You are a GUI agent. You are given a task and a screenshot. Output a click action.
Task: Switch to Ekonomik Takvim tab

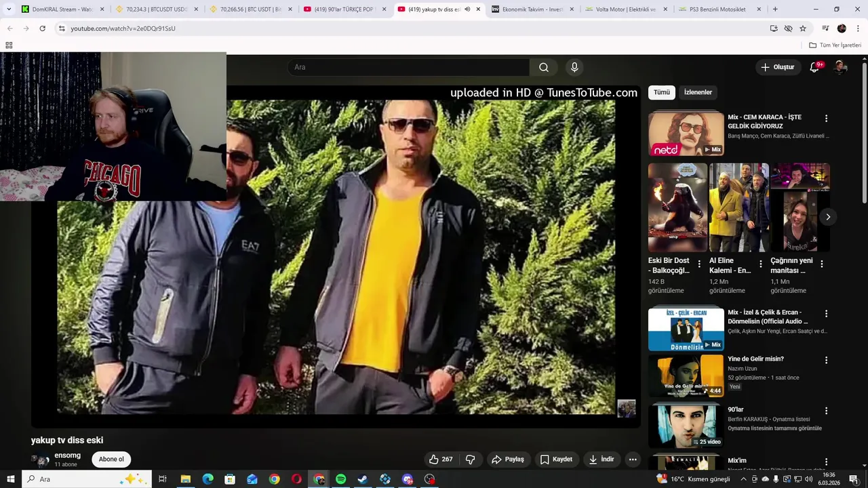click(x=532, y=9)
